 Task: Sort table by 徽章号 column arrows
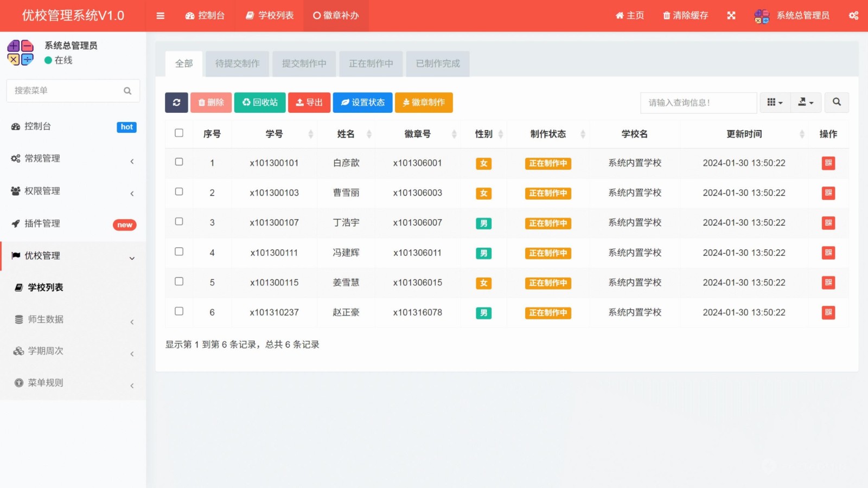(x=454, y=134)
